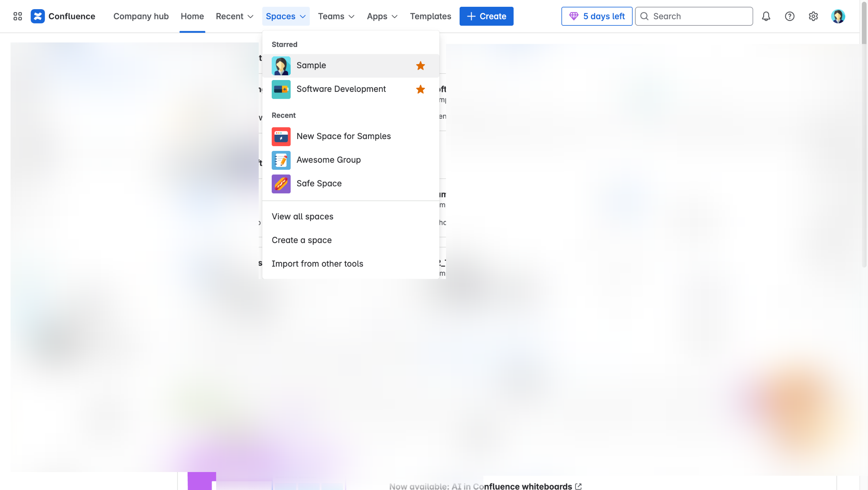Expand the Teams dropdown
Image resolution: width=868 pixels, height=490 pixels.
tap(336, 16)
